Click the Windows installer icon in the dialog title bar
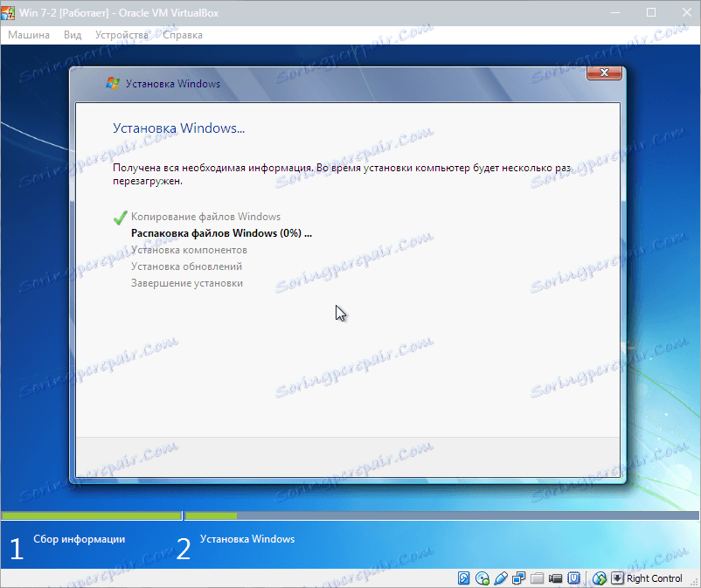 112,83
